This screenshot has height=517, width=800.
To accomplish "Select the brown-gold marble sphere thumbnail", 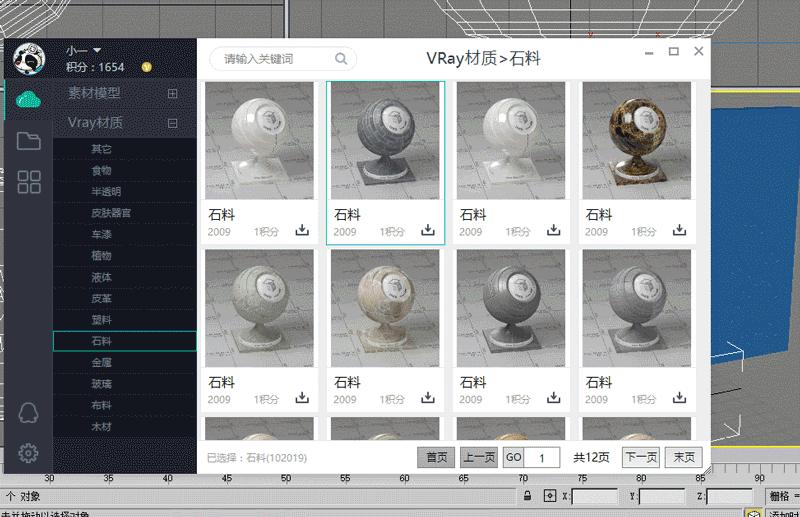I will [637, 140].
